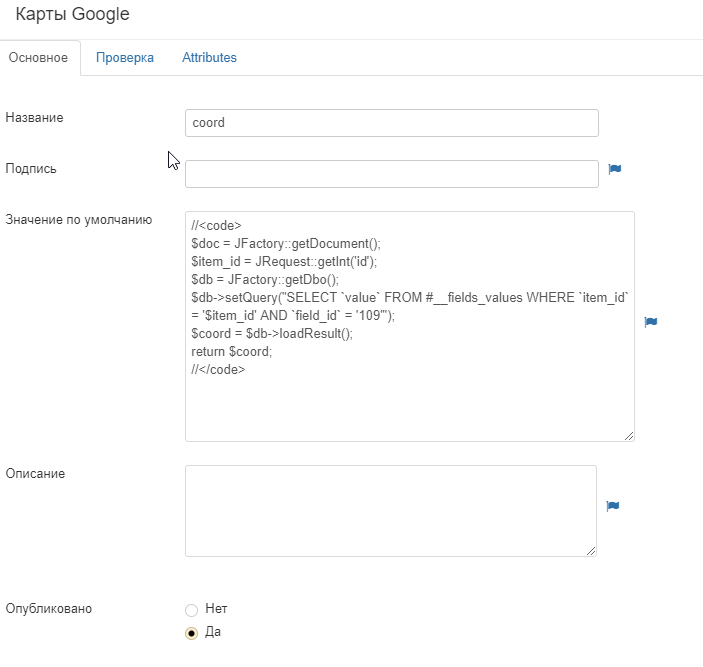Screen dimensions: 703x667
Task: Select the Да radio button for Опубликовано
Action: point(192,633)
